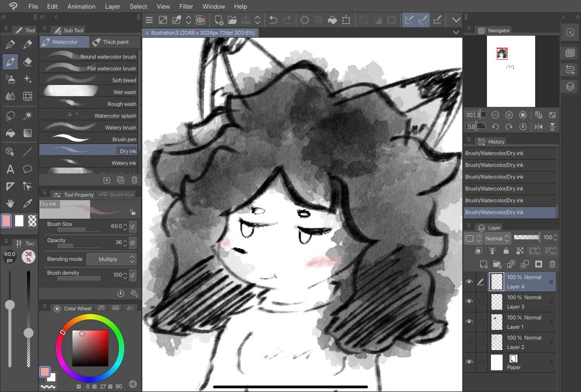Viewport: 581px width, 392px height.
Task: Select the Hand move tool
Action: coord(10,203)
